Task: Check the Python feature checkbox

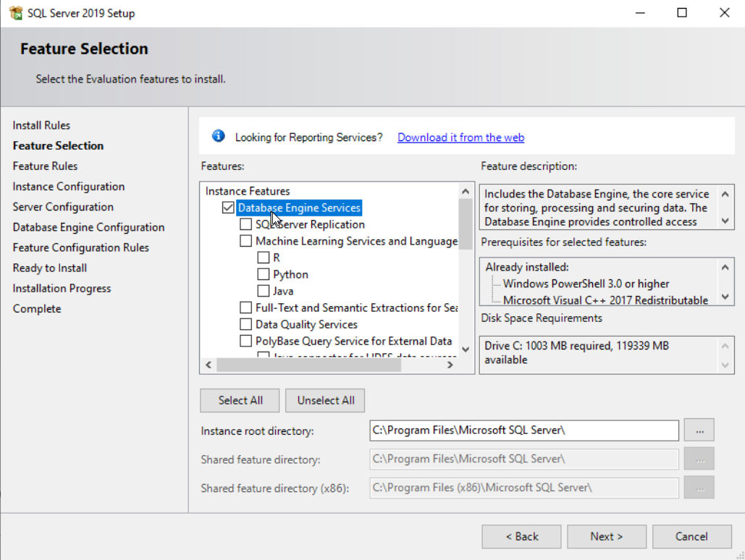Action: point(264,274)
